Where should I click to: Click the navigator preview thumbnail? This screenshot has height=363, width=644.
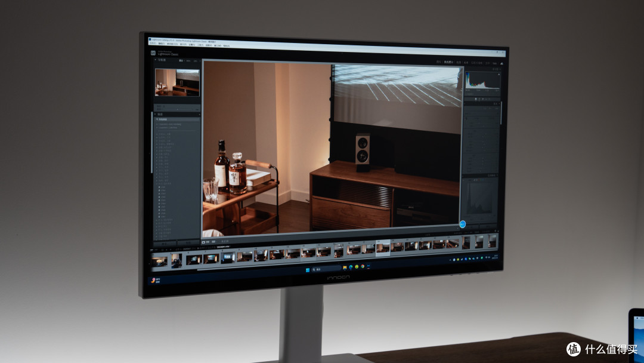coord(177,82)
